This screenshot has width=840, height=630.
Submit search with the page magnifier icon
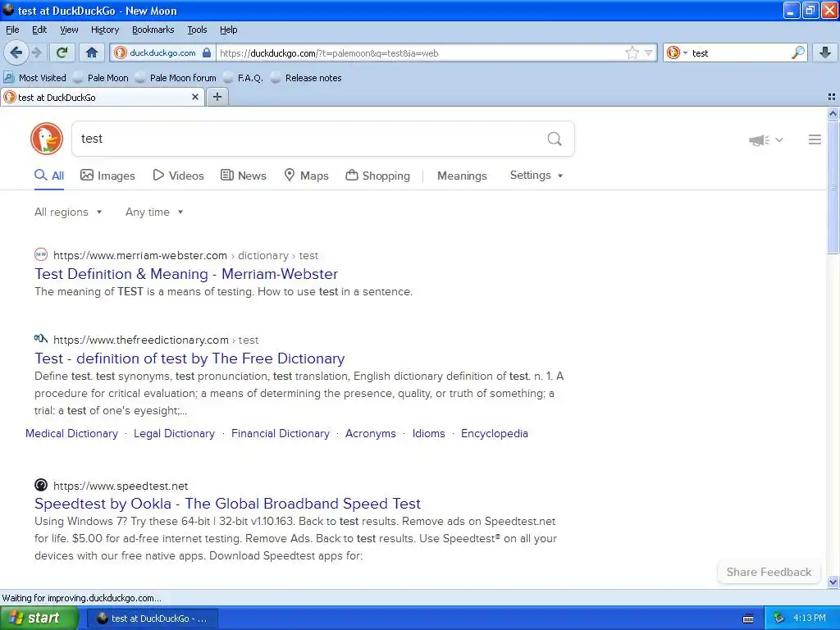pos(555,139)
